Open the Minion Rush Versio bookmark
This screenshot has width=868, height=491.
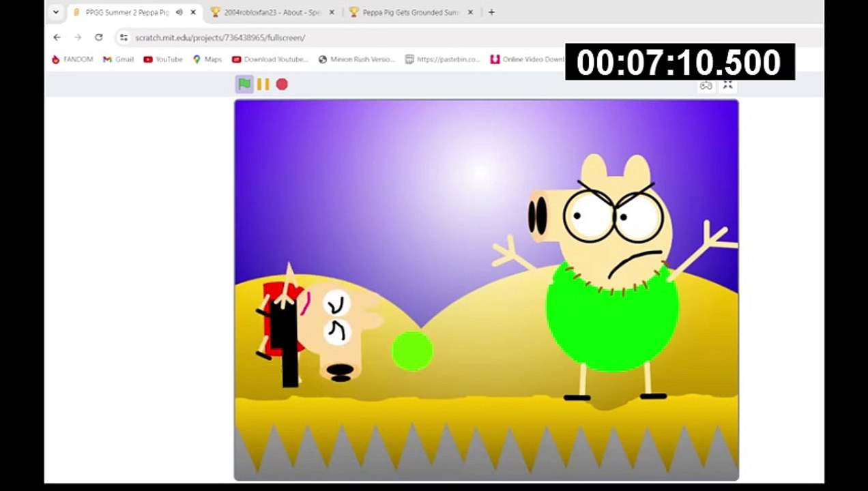pos(357,59)
